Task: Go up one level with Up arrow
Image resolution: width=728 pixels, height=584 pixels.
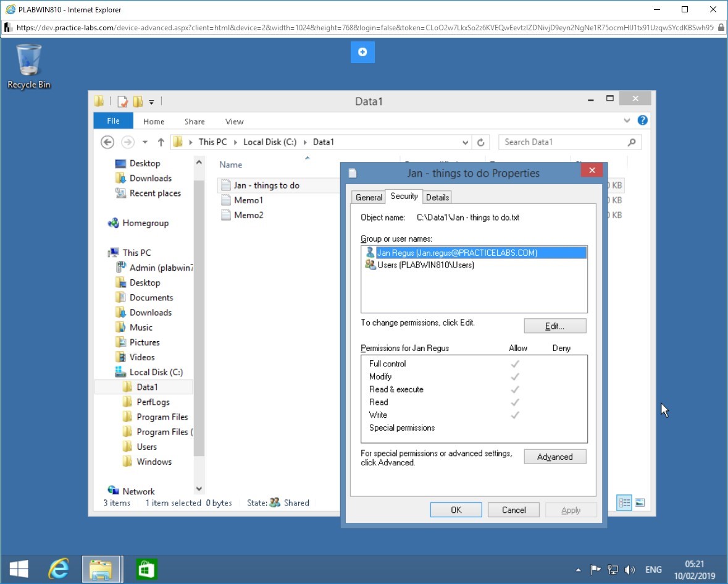Action: [161, 142]
